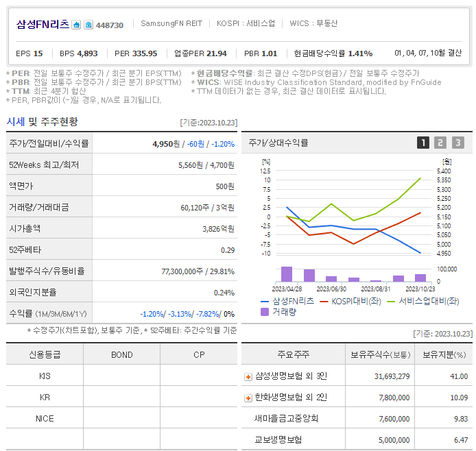Click the KOSPI : 서비스업 market label

246,24
